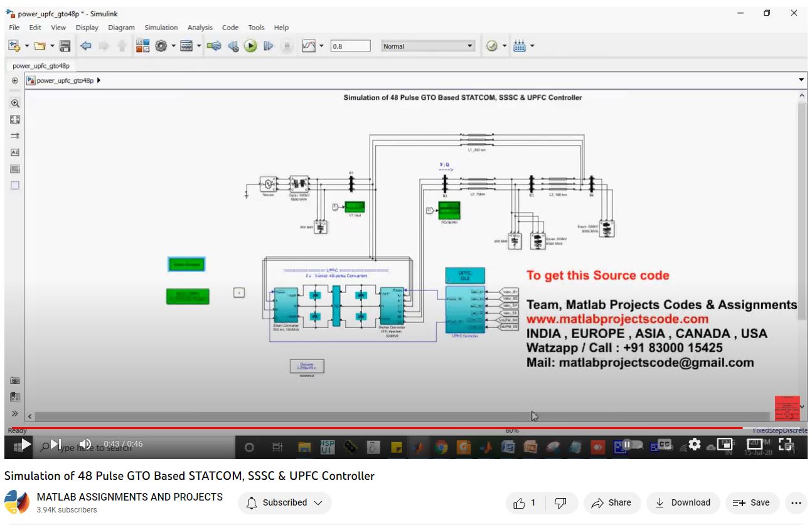Open the Simulation Data Inspector icon
Viewport: 812px width, 525px height.
click(x=308, y=46)
